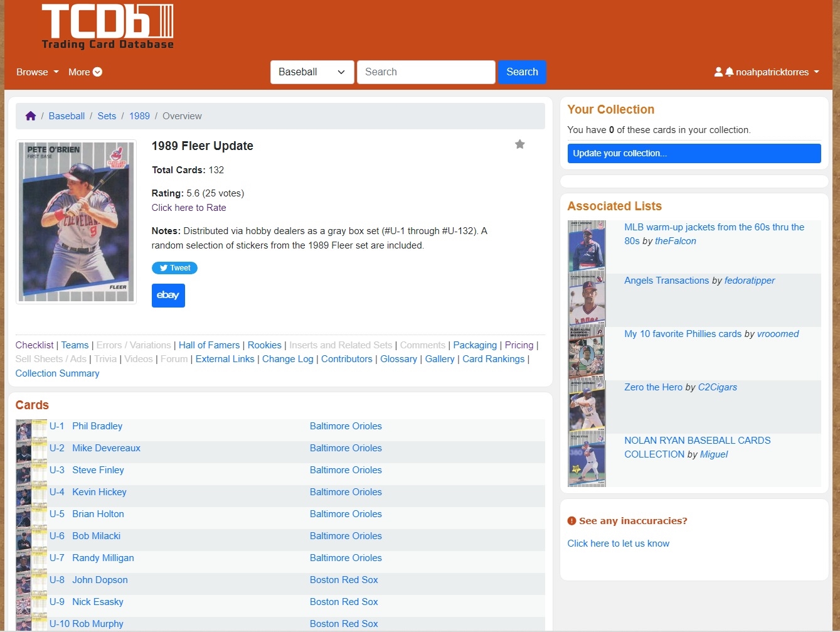Open the Contributors link
This screenshot has height=632, width=840.
click(x=346, y=359)
